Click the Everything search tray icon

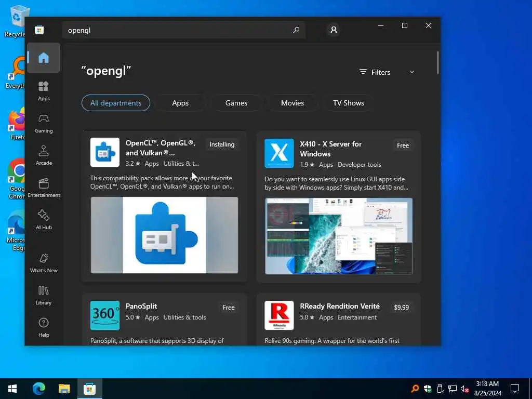click(x=415, y=389)
